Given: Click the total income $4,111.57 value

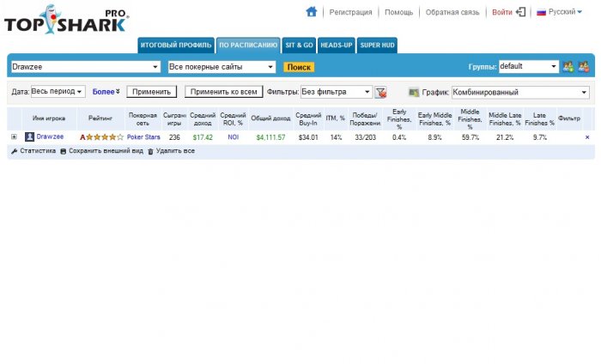Looking at the screenshot, I should 270,137.
